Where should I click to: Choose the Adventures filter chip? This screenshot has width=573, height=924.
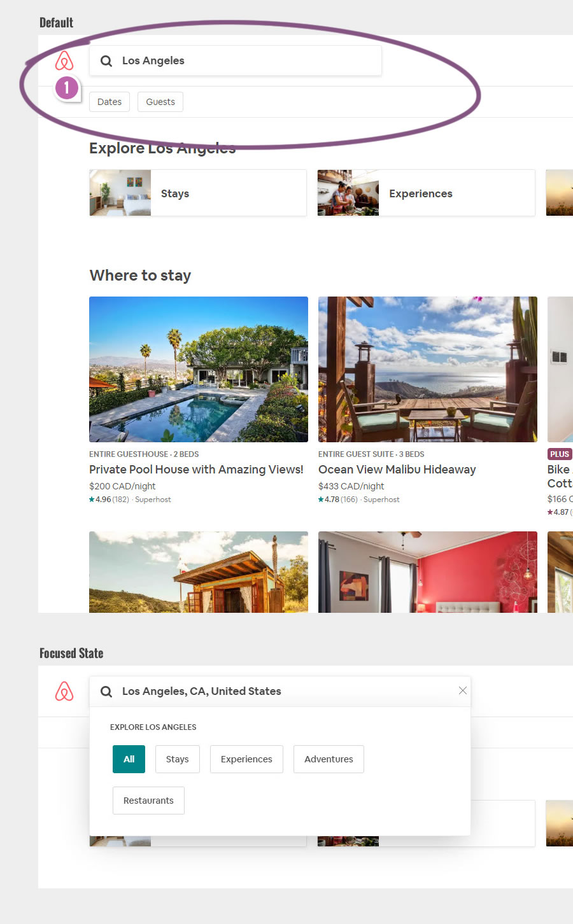point(329,759)
